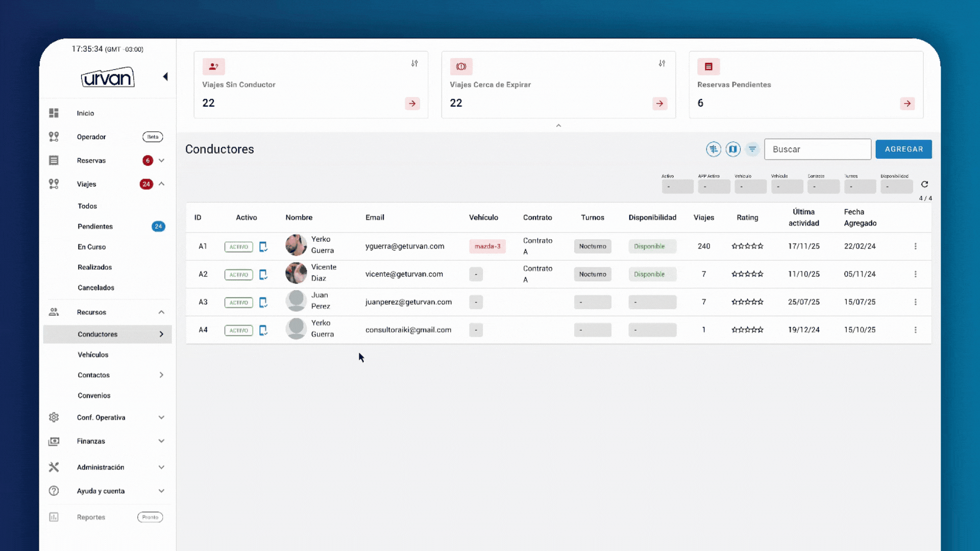The width and height of the screenshot is (980, 551).
Task: Click the filter list icon
Action: click(752, 149)
